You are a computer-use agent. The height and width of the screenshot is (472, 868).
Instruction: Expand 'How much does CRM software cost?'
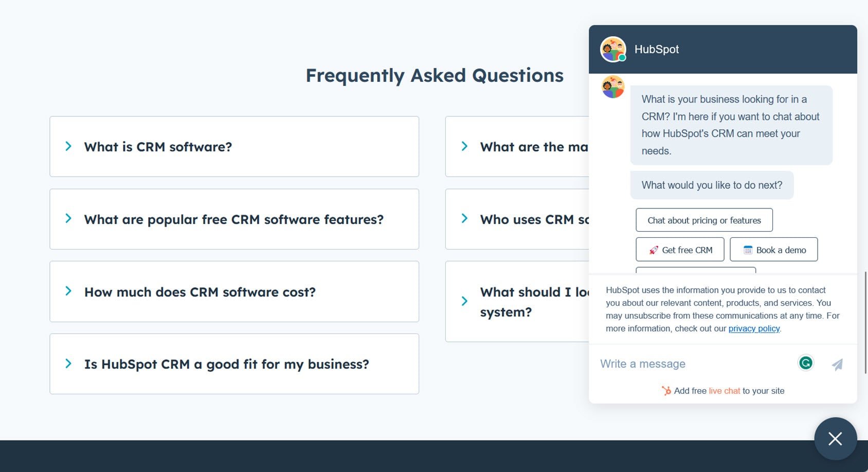pyautogui.click(x=234, y=292)
